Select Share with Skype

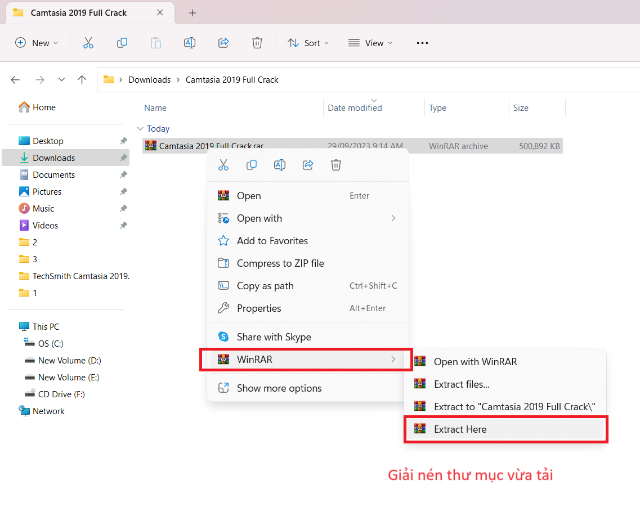[308, 337]
